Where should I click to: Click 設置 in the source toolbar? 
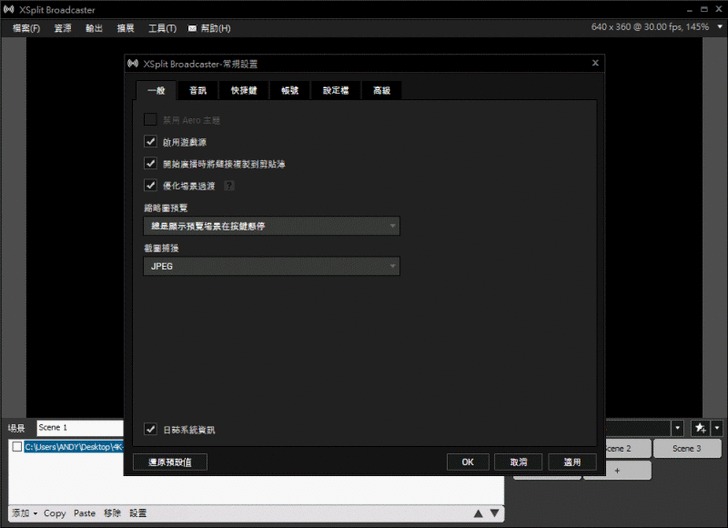click(x=138, y=513)
